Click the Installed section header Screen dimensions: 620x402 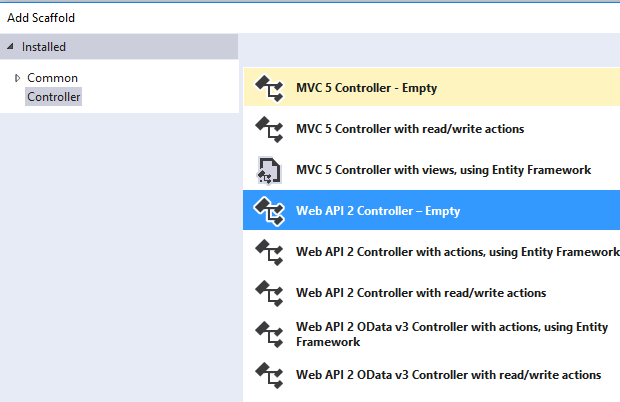tap(45, 46)
